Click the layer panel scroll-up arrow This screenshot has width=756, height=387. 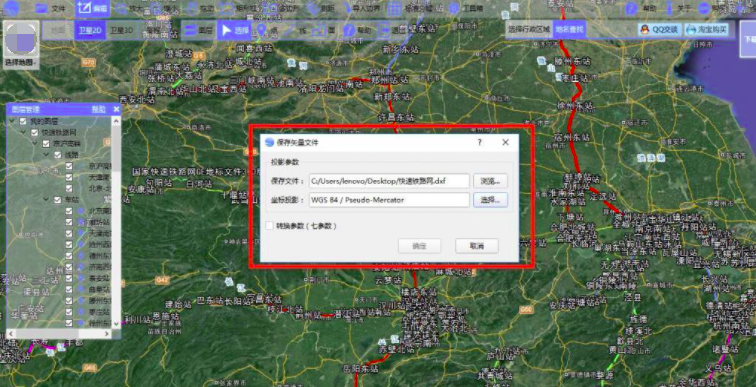tap(116, 120)
